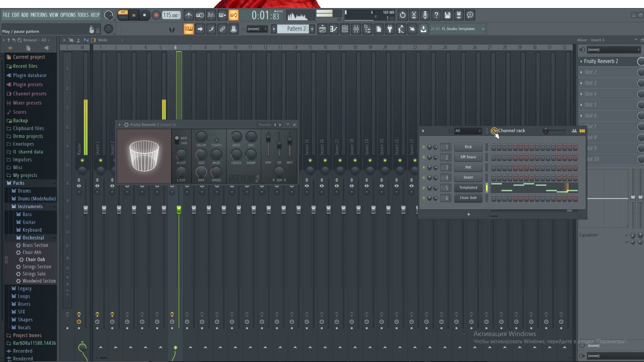Open the EDIT menu

16,15
